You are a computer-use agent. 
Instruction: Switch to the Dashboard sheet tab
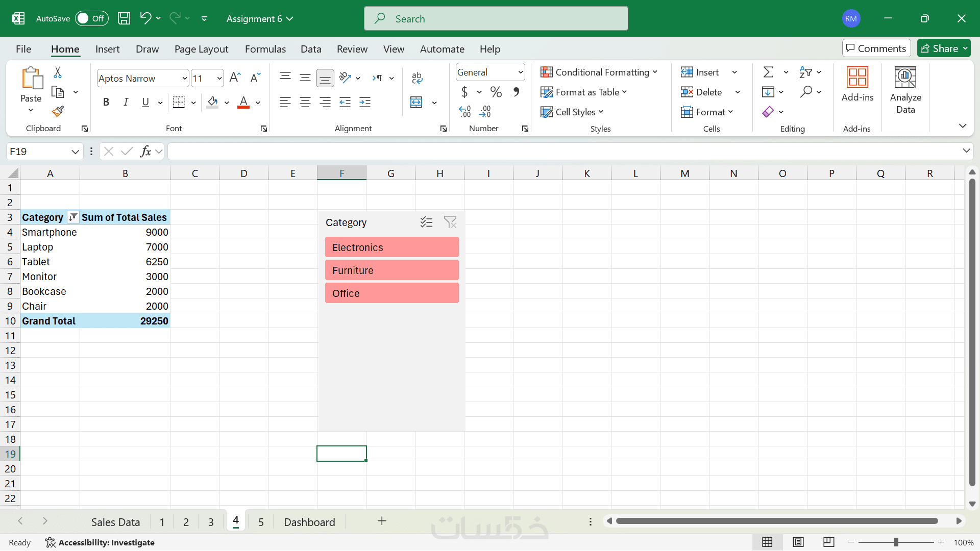[309, 522]
